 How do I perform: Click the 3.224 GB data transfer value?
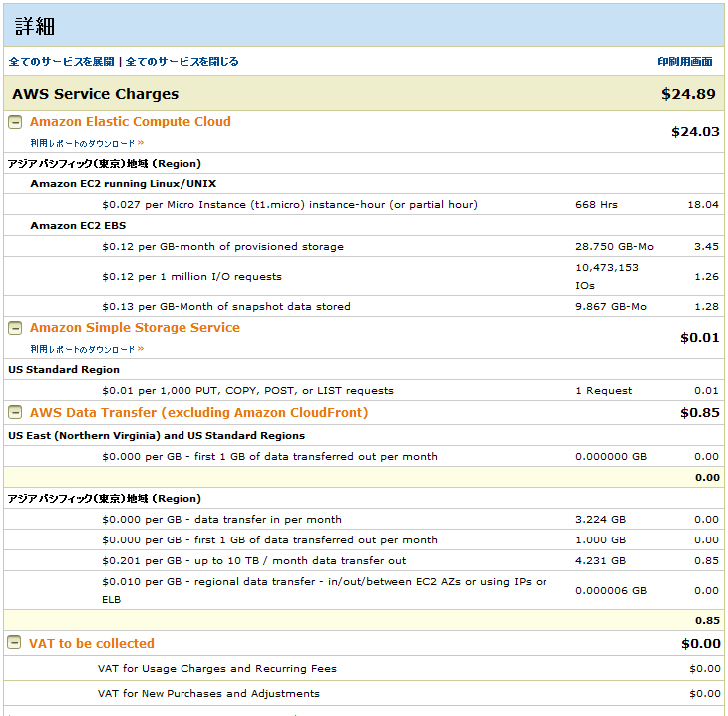coord(600,520)
